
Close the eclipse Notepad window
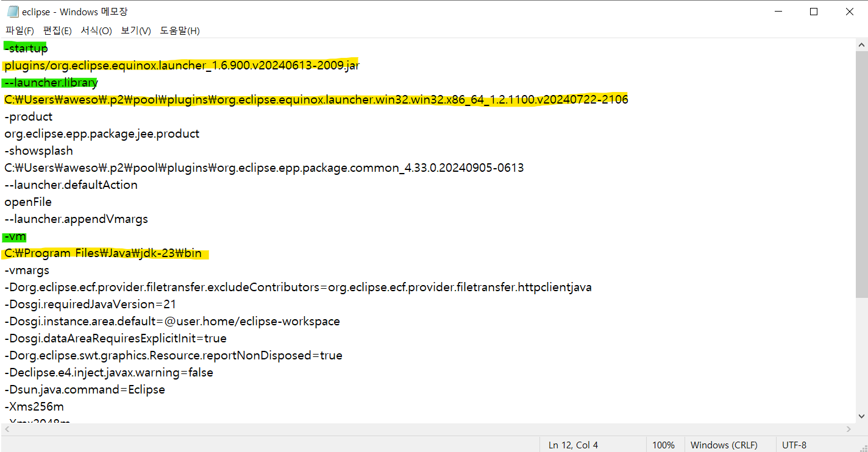click(x=850, y=12)
